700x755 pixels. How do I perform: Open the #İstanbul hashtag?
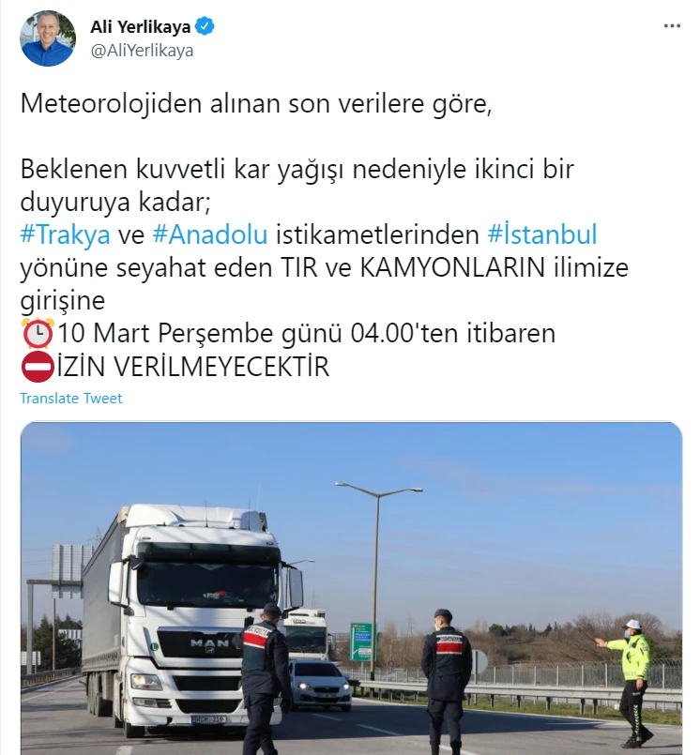tap(542, 235)
